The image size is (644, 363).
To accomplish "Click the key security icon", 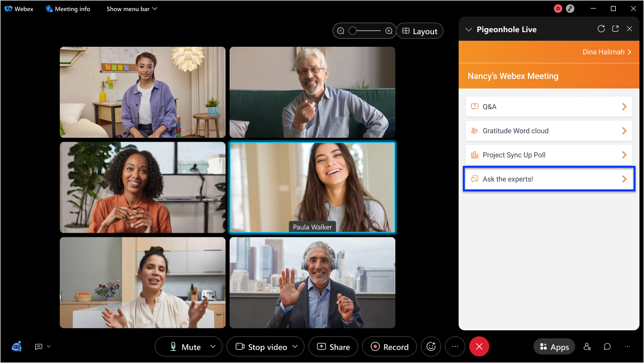I will [570, 9].
